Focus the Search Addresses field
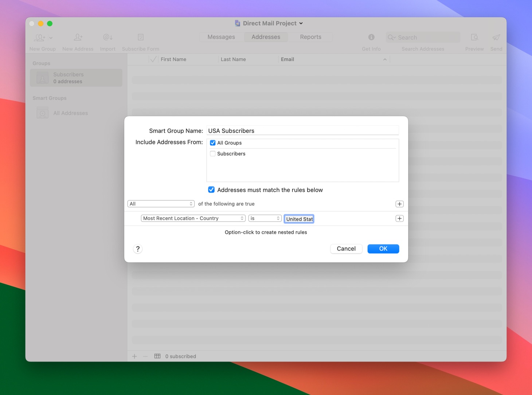The height and width of the screenshot is (395, 532). 423,38
